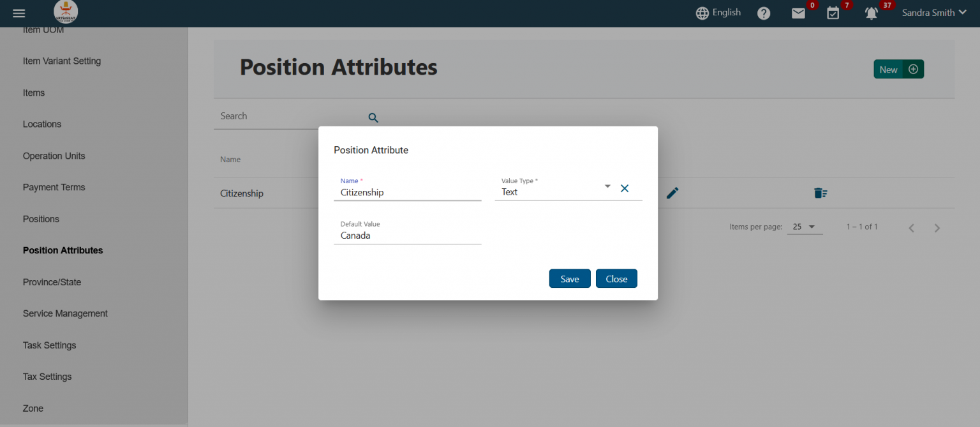Delete Citizenship row with trash icon
The height and width of the screenshot is (427, 980).
820,193
